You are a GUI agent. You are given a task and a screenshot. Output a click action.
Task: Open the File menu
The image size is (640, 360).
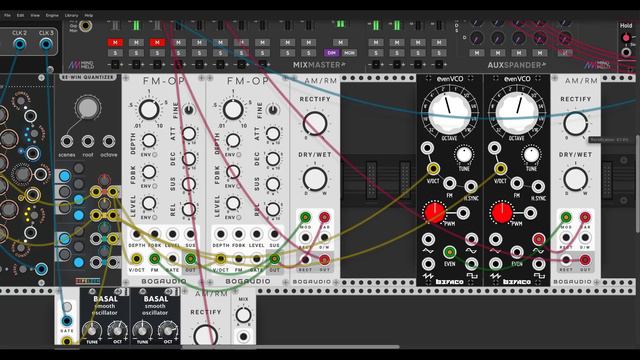coord(7,15)
